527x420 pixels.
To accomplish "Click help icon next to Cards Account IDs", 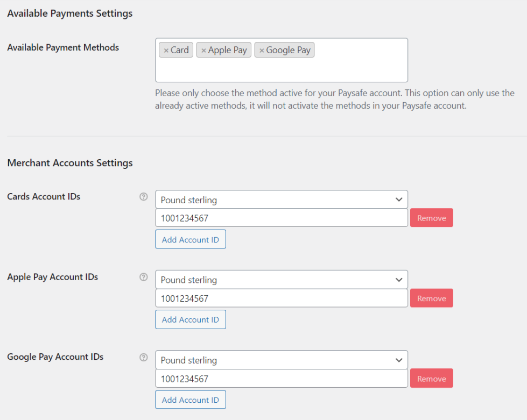I will pyautogui.click(x=143, y=197).
